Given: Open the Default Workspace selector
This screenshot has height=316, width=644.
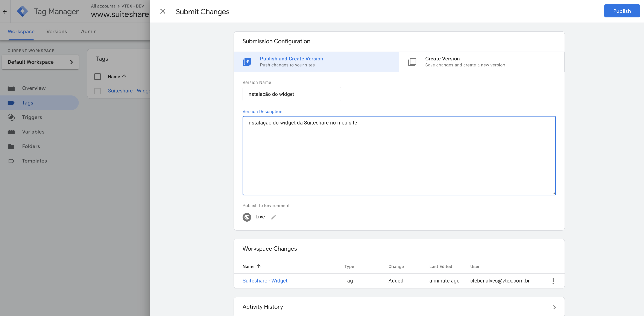Looking at the screenshot, I should tap(40, 62).
